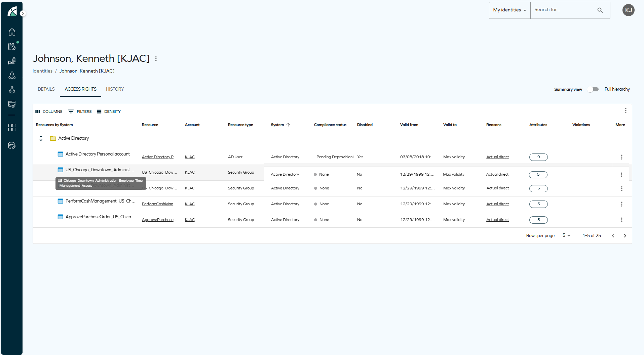Open table options kebab menu above columns
This screenshot has width=644, height=355.
[x=626, y=110]
